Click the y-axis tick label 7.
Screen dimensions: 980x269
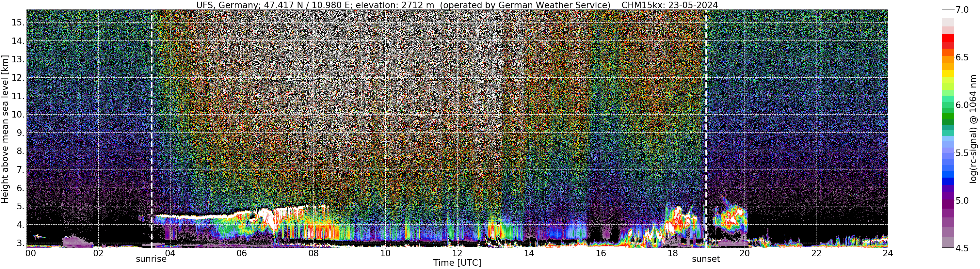(21, 170)
